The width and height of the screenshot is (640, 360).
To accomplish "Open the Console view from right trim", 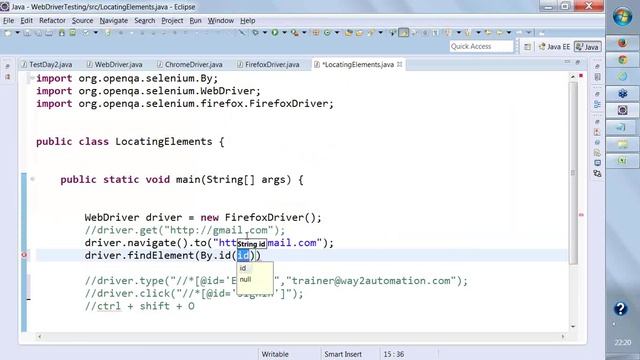I will [597, 163].
